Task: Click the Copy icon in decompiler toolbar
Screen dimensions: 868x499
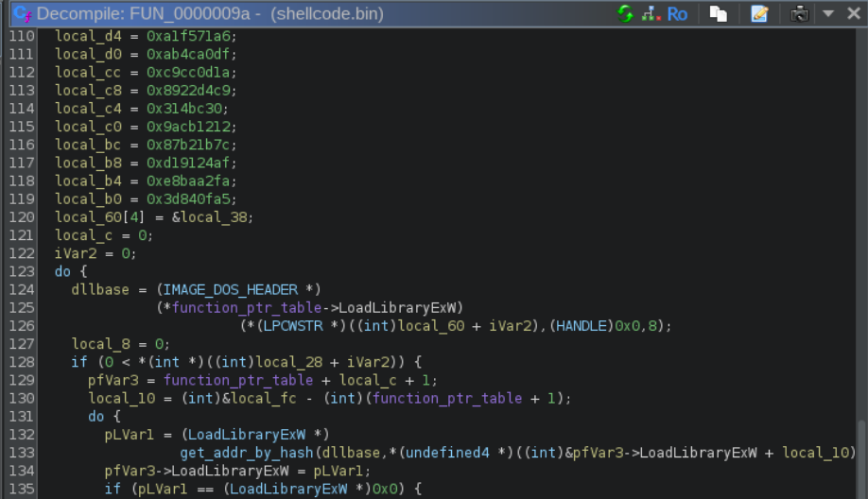Action: click(x=719, y=13)
